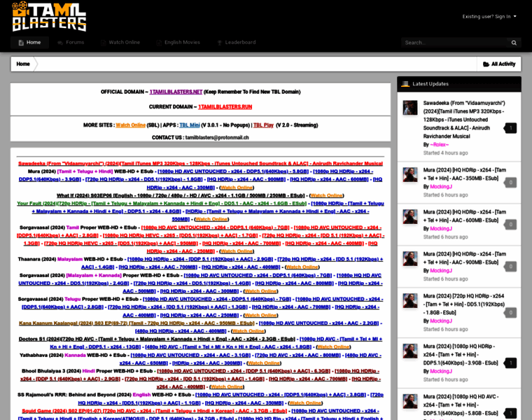Open Mura 1080p HD AVC UNTOUCHED 5.8GB link
Viewport: 532px width, 420px height.
click(x=233, y=171)
